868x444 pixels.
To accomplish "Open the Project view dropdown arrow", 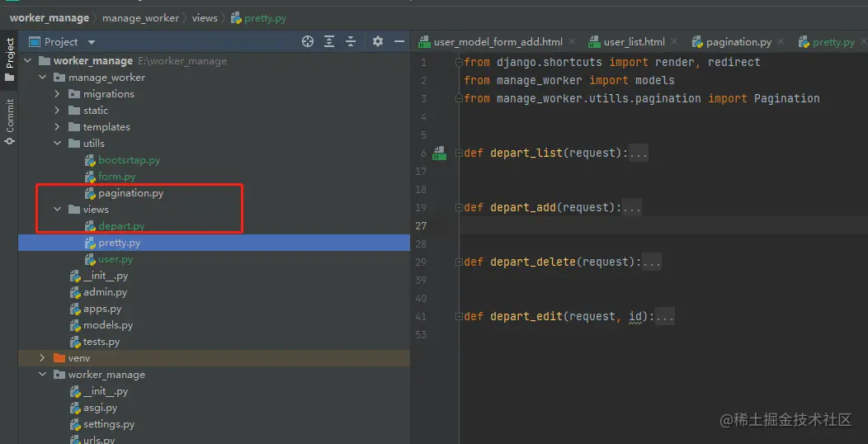I will (92, 42).
